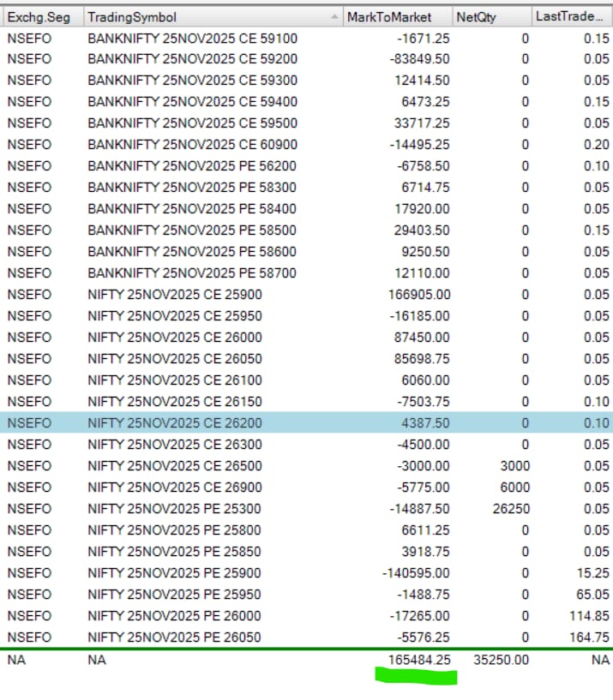Select row NIFTY 25NOV2025 PE 25800

(x=307, y=530)
